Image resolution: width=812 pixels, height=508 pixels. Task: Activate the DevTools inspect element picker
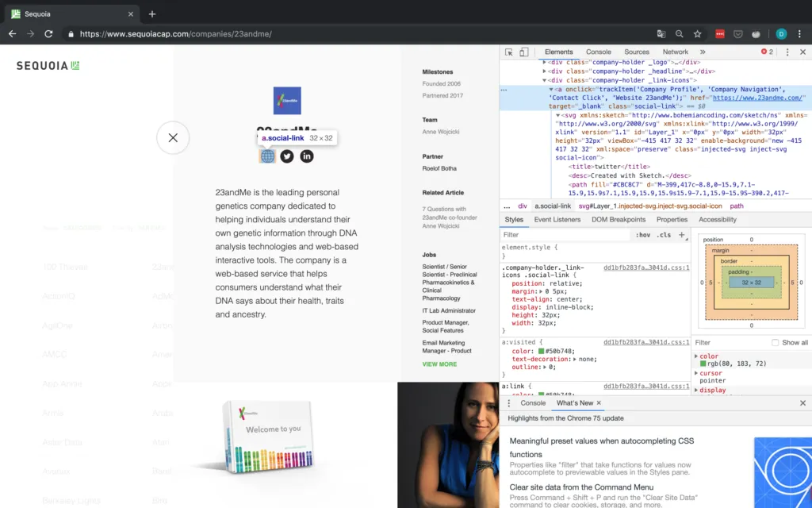pyautogui.click(x=509, y=52)
